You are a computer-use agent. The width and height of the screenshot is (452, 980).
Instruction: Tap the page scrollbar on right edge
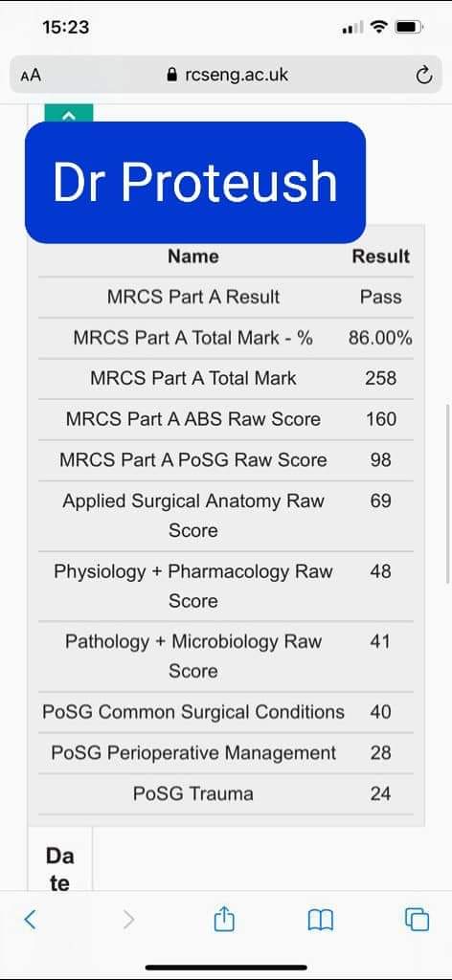pos(447,494)
